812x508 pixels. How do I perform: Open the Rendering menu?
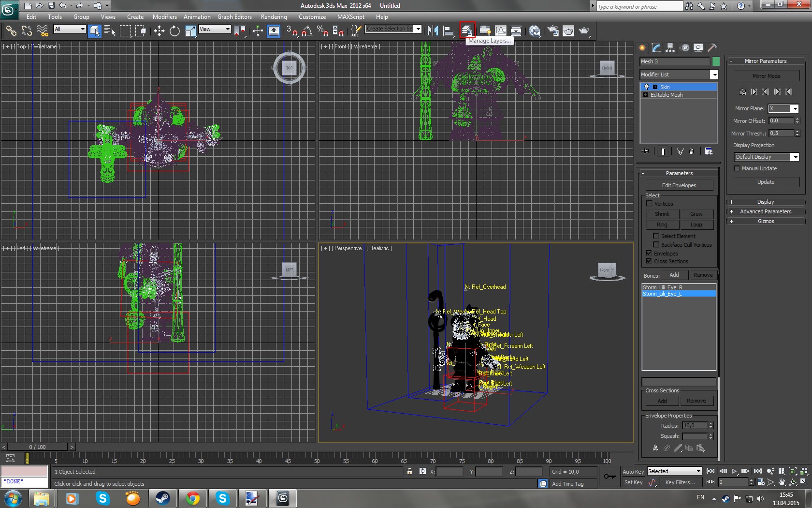[x=274, y=17]
